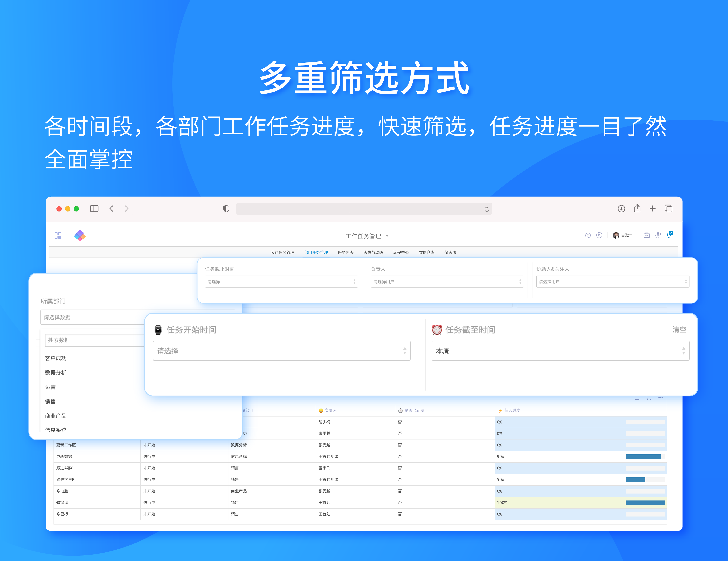Open a new tab with the plus icon
Screen dimensions: 728x561
[x=653, y=209]
